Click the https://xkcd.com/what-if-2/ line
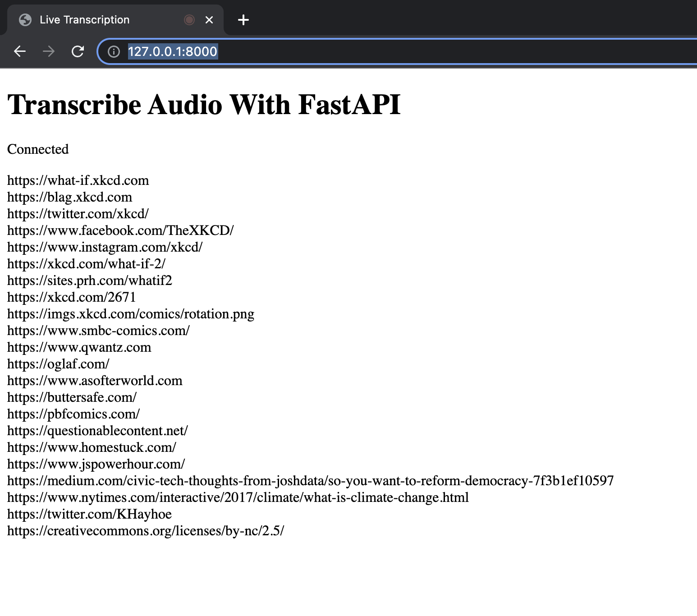697x616 pixels. pyautogui.click(x=86, y=264)
